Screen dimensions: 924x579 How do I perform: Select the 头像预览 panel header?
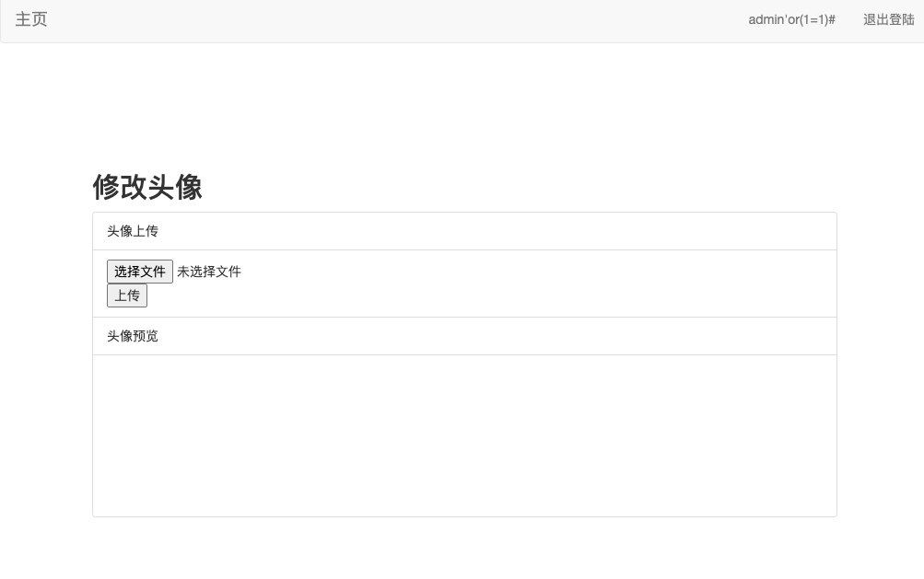click(x=133, y=336)
